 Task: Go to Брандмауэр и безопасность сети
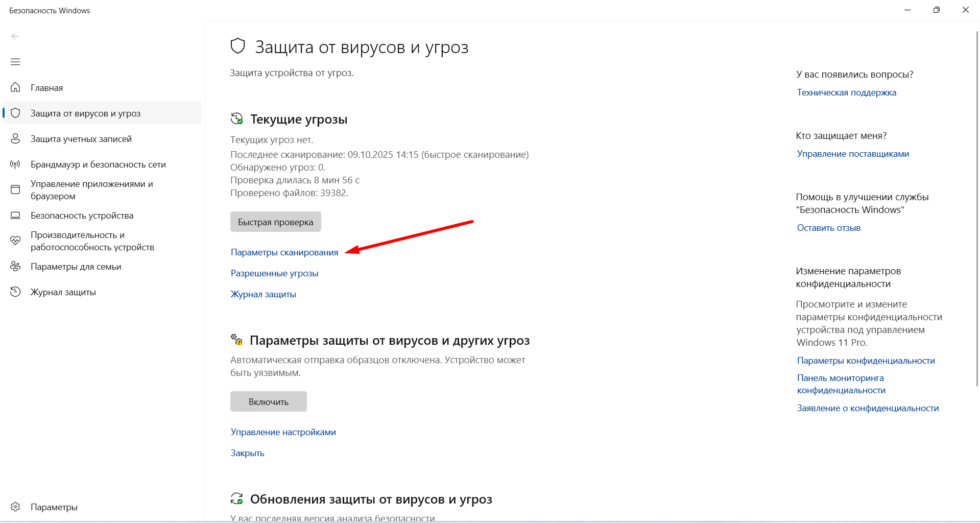point(102,164)
